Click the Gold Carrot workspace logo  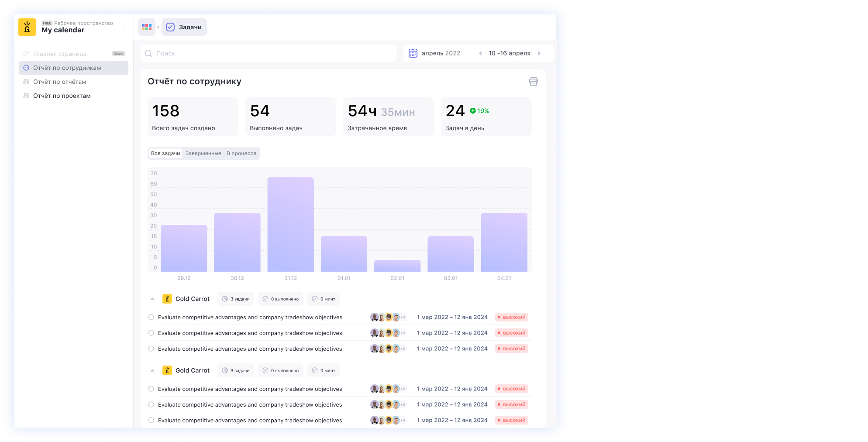[27, 27]
